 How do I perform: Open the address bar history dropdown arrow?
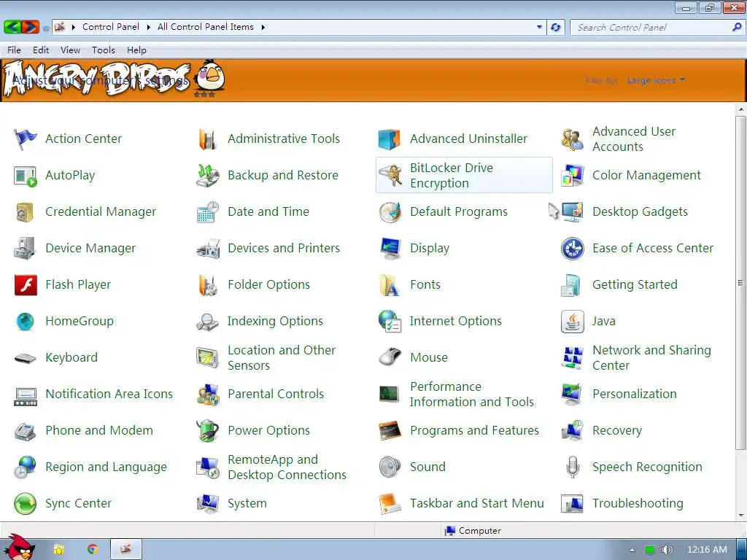pyautogui.click(x=539, y=27)
